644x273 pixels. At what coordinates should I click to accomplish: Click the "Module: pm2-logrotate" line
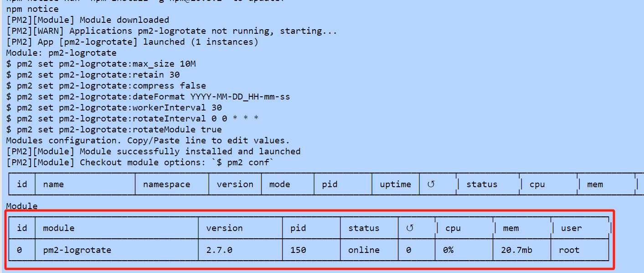[x=62, y=53]
